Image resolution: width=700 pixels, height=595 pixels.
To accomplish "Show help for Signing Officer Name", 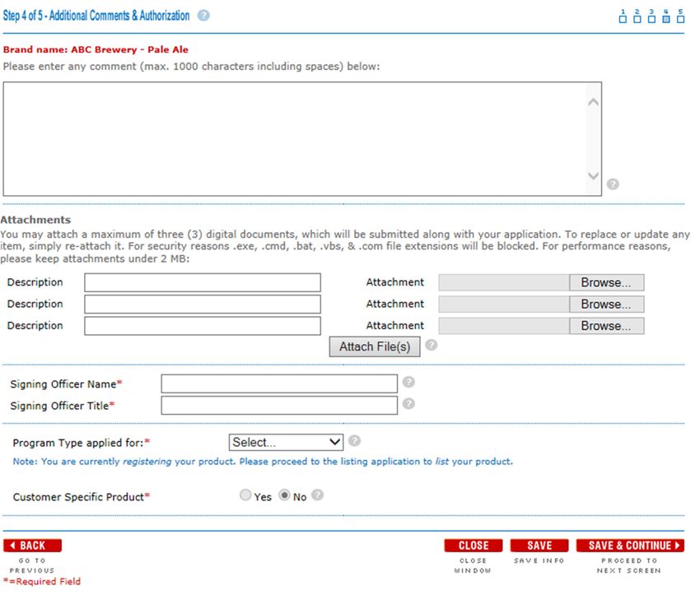I will point(408,382).
